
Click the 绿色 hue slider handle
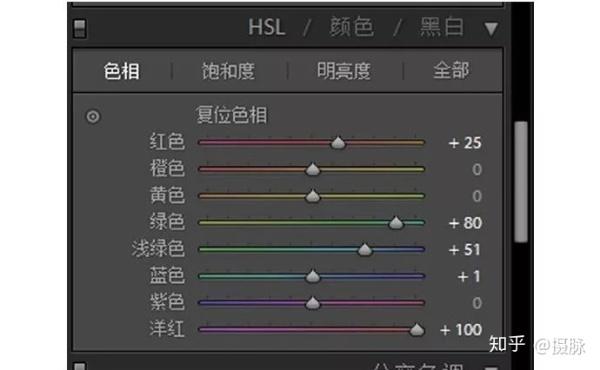pos(396,222)
